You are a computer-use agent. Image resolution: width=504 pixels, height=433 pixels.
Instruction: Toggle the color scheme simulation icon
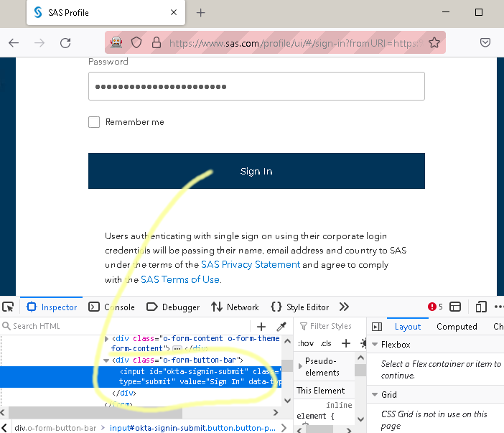click(x=363, y=343)
